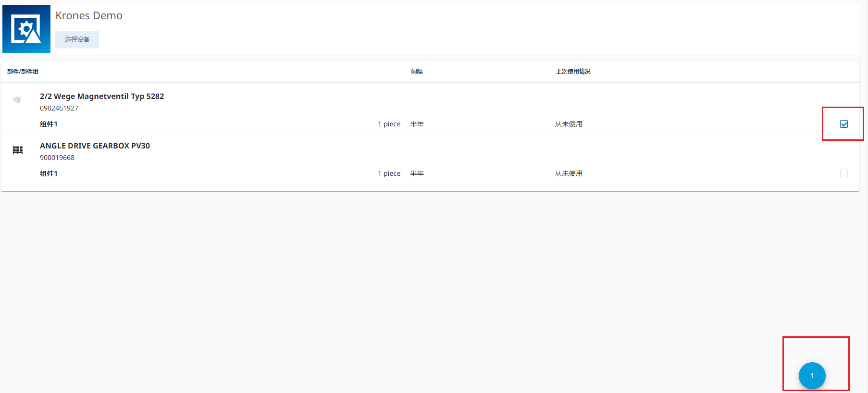868x393 pixels.
Task: Click the Magnetventil part thumbnail icon
Action: (x=17, y=100)
